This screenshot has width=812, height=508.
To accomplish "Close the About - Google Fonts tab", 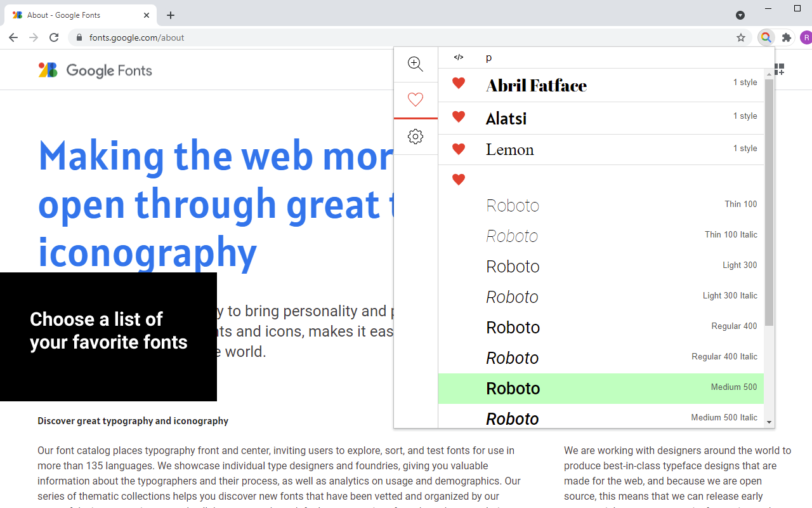I will [147, 15].
